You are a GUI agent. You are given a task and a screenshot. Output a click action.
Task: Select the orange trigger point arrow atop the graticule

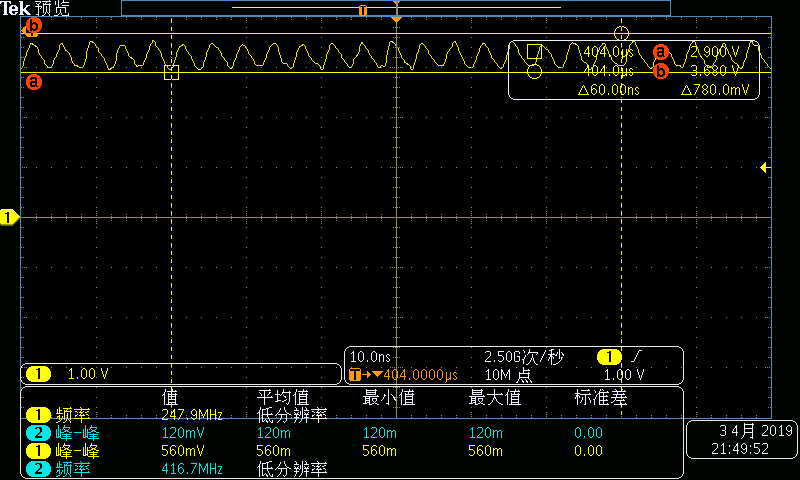(396, 19)
